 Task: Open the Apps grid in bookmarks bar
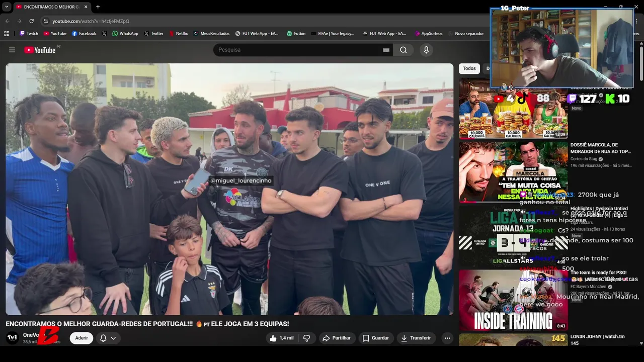(x=7, y=34)
